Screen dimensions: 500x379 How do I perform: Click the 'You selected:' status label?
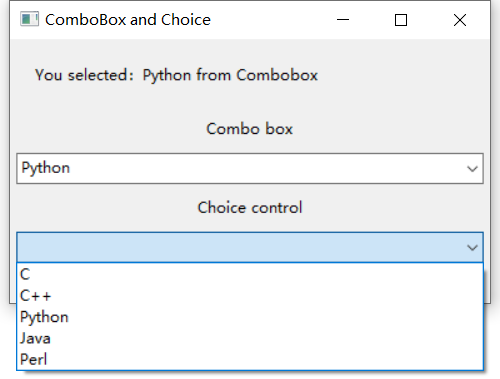coord(84,75)
